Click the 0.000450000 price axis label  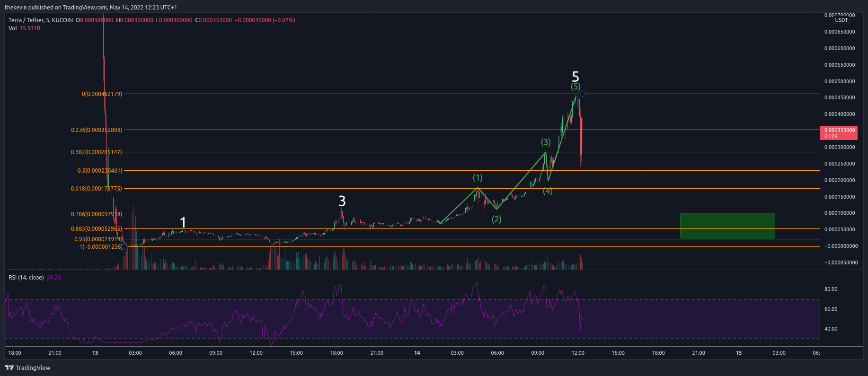tap(840, 98)
